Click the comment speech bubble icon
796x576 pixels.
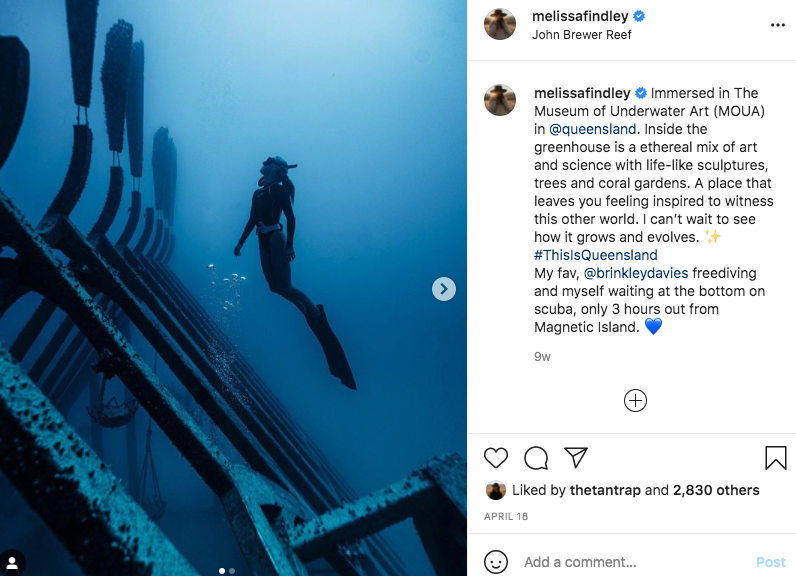pyautogui.click(x=536, y=458)
